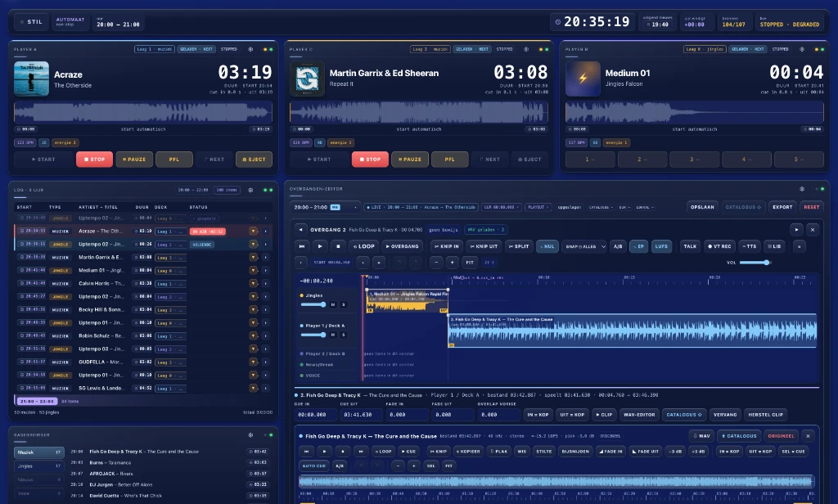The width and height of the screenshot is (838, 504).
Task: Toggle AUTO CUE in the WAV editor
Action: coord(313,466)
